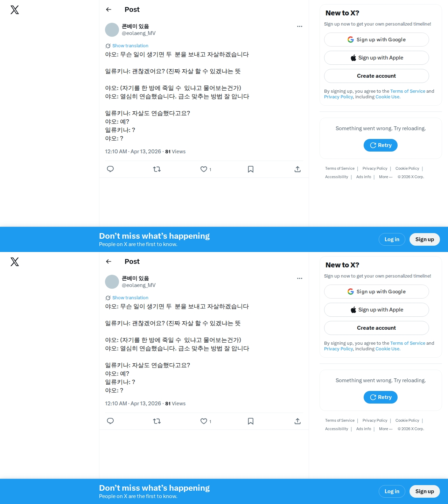Open Privacy Policy in the upper footer

click(375, 169)
